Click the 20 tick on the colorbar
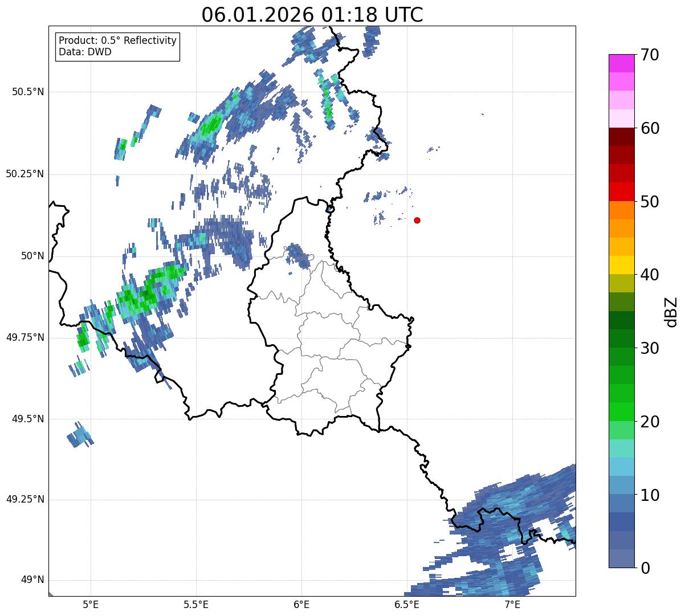The height and width of the screenshot is (616, 685). 649,422
